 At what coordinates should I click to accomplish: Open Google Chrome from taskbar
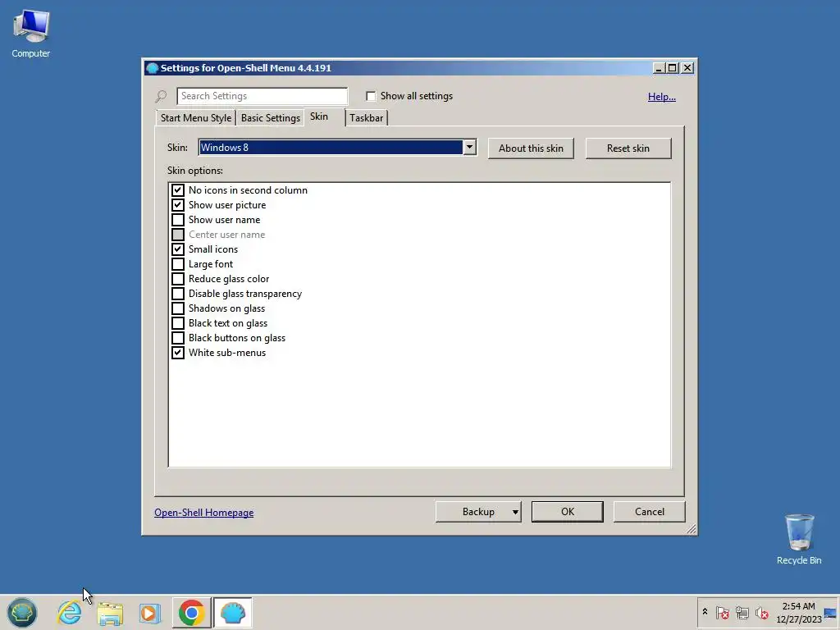pos(191,612)
